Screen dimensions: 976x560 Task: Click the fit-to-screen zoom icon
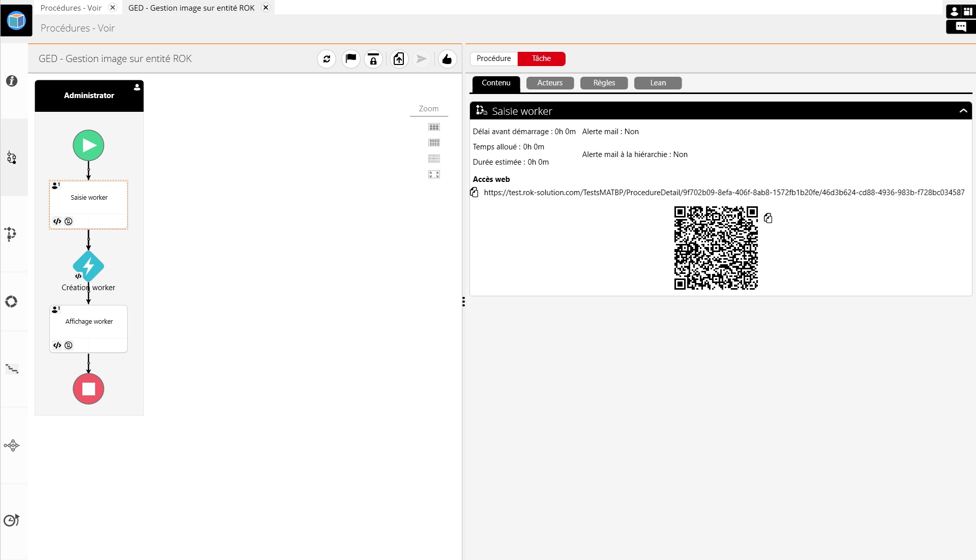tap(434, 174)
